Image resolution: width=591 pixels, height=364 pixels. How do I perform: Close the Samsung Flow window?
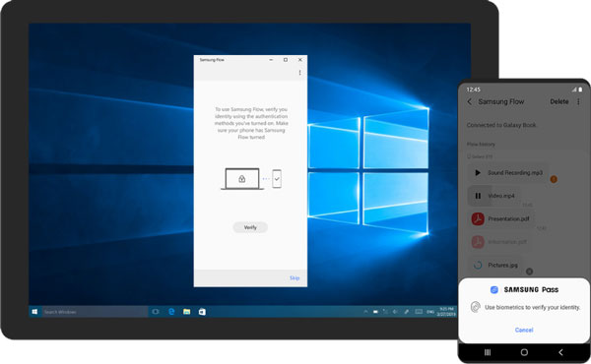pyautogui.click(x=300, y=60)
